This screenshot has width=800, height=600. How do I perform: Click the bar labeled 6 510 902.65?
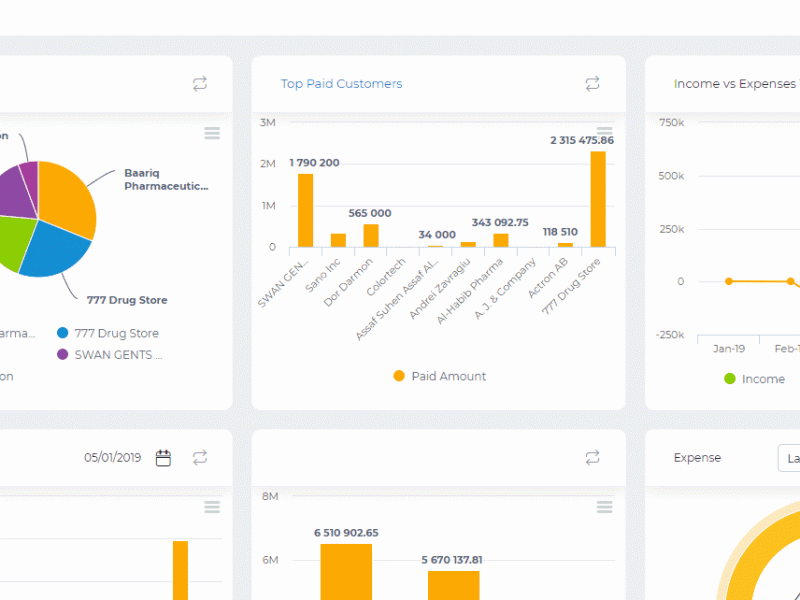tap(346, 572)
